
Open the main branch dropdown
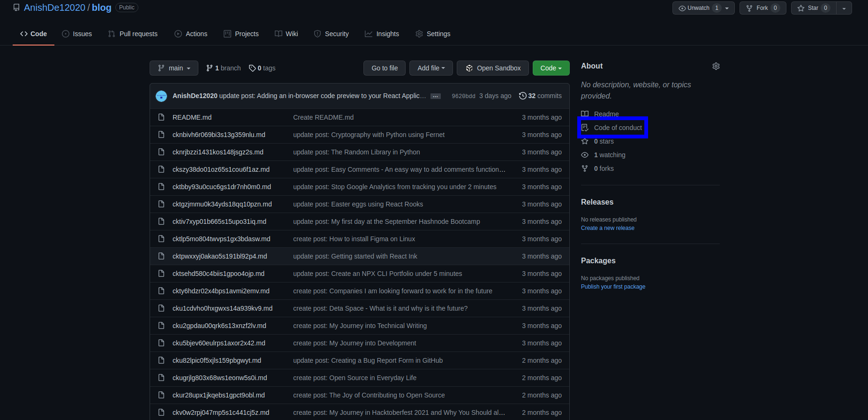click(174, 68)
